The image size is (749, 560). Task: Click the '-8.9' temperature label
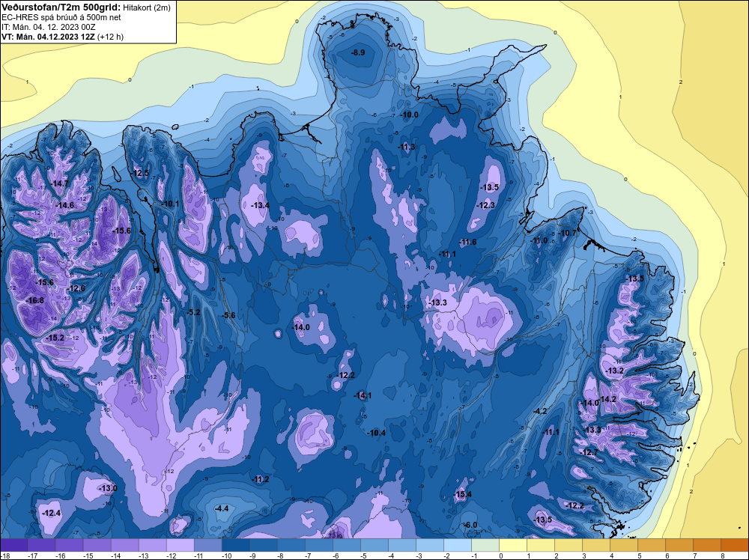point(358,52)
